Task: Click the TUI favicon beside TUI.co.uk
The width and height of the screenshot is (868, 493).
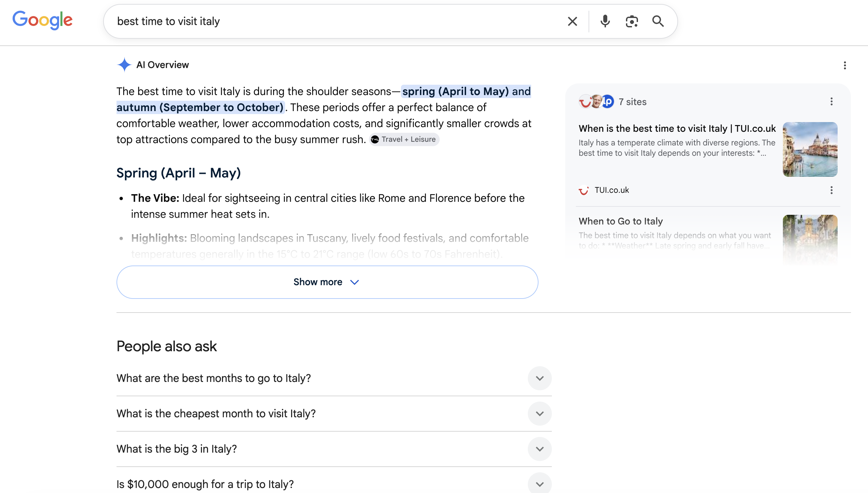Action: (x=584, y=190)
